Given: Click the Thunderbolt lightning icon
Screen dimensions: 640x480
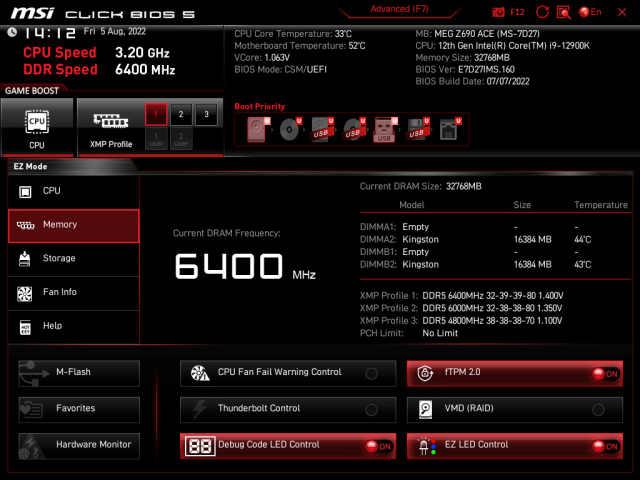Looking at the screenshot, I should click(x=200, y=409).
